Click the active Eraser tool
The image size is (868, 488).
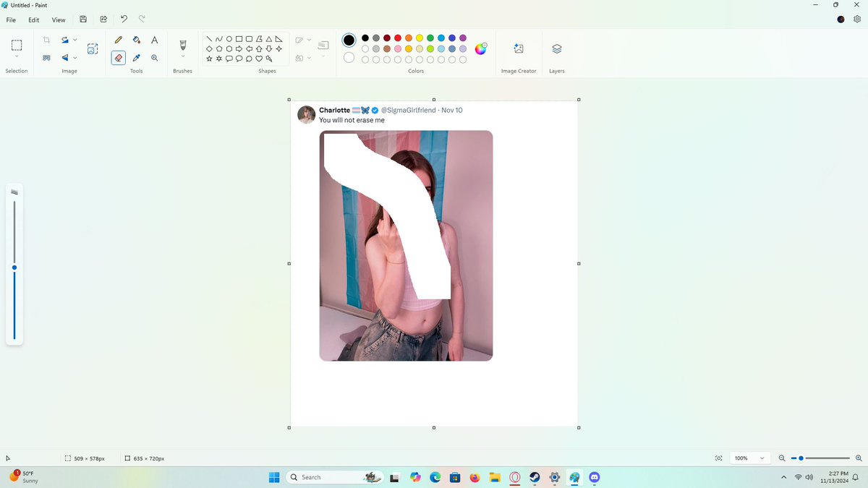[119, 58]
